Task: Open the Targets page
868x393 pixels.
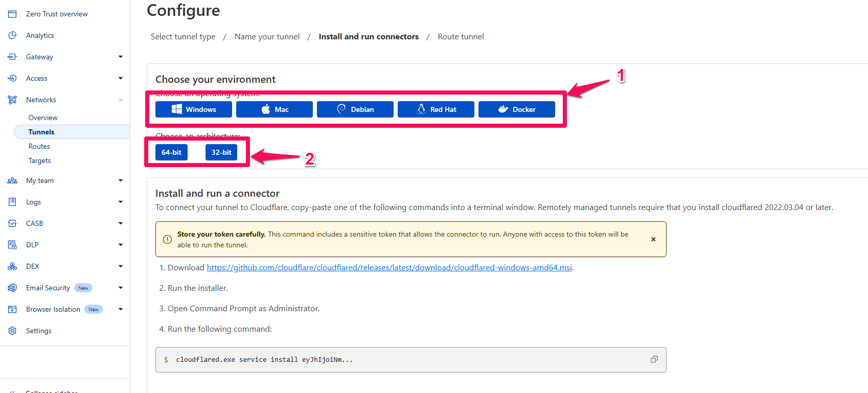Action: click(40, 160)
